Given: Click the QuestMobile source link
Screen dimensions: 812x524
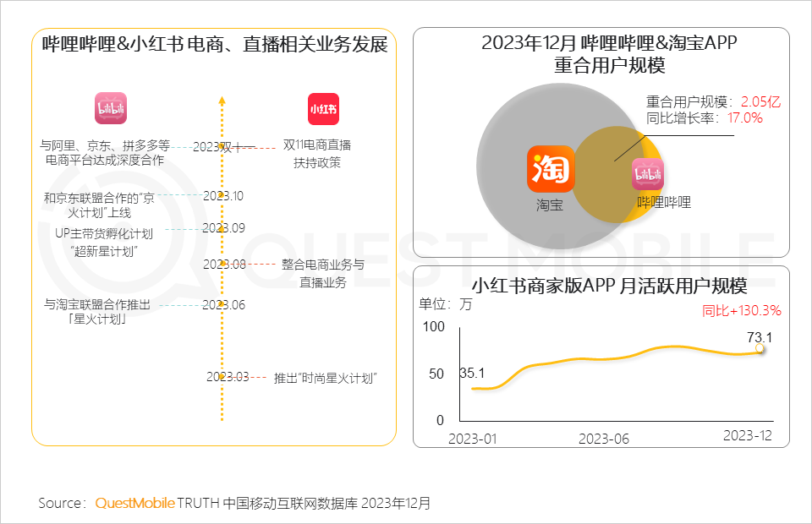Looking at the screenshot, I should pyautogui.click(x=134, y=503).
